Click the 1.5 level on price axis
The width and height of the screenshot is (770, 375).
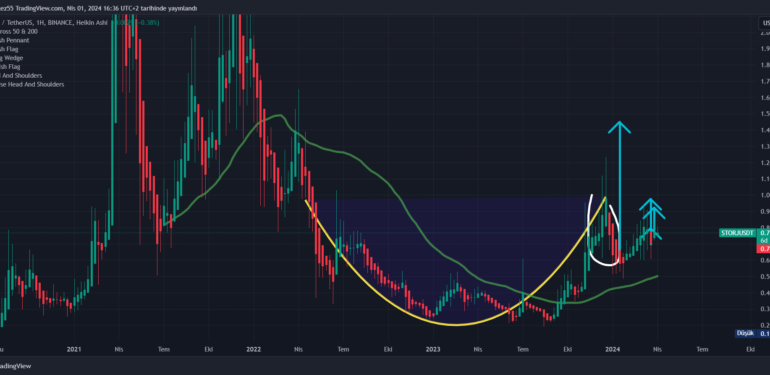click(x=765, y=114)
